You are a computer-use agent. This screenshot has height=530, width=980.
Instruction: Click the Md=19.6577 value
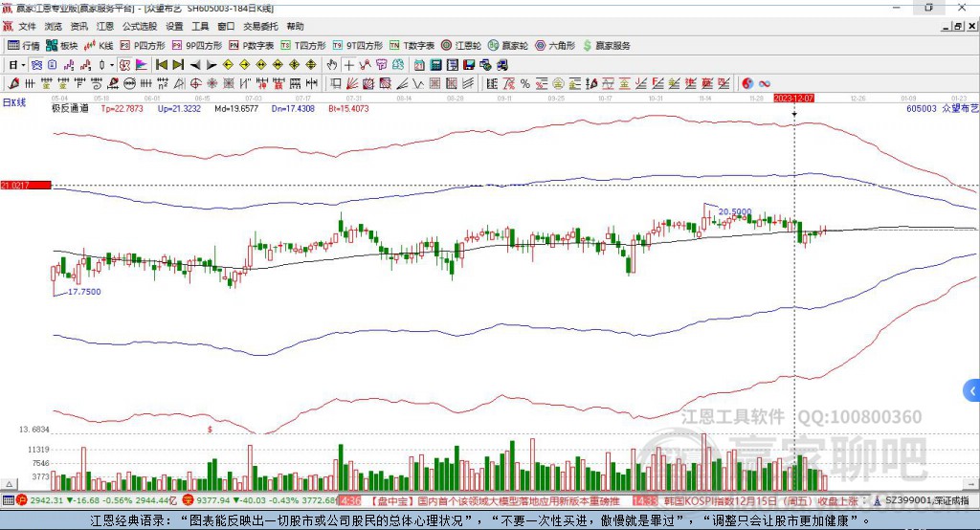pyautogui.click(x=236, y=108)
